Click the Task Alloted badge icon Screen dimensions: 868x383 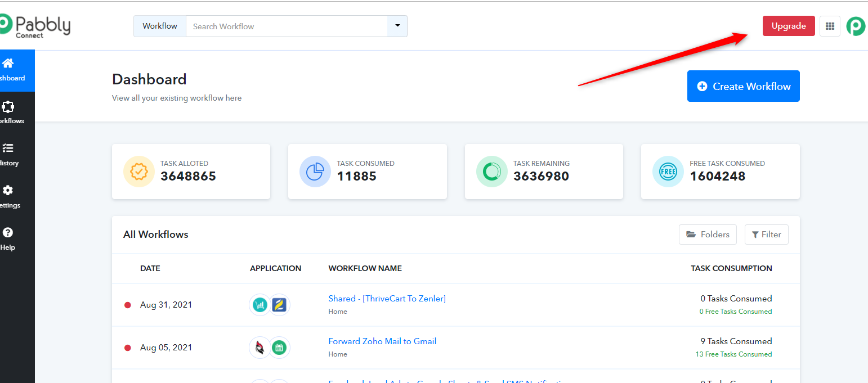coord(138,171)
